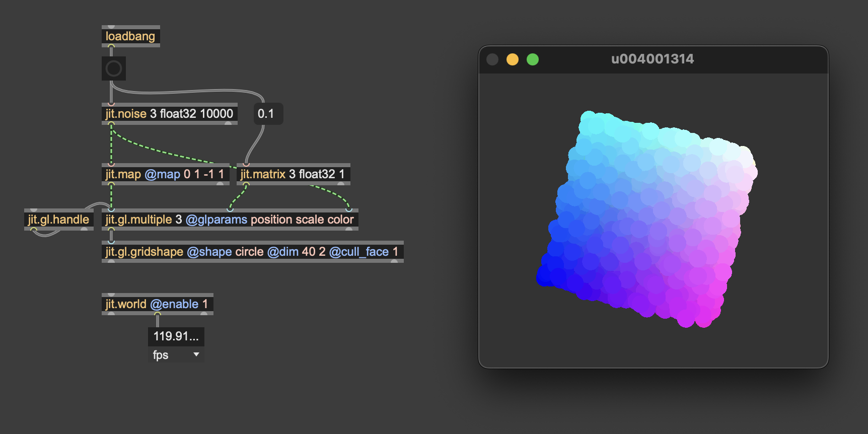Image resolution: width=868 pixels, height=434 pixels.
Task: Minimize the u004001314 window with yellow button
Action: (513, 59)
